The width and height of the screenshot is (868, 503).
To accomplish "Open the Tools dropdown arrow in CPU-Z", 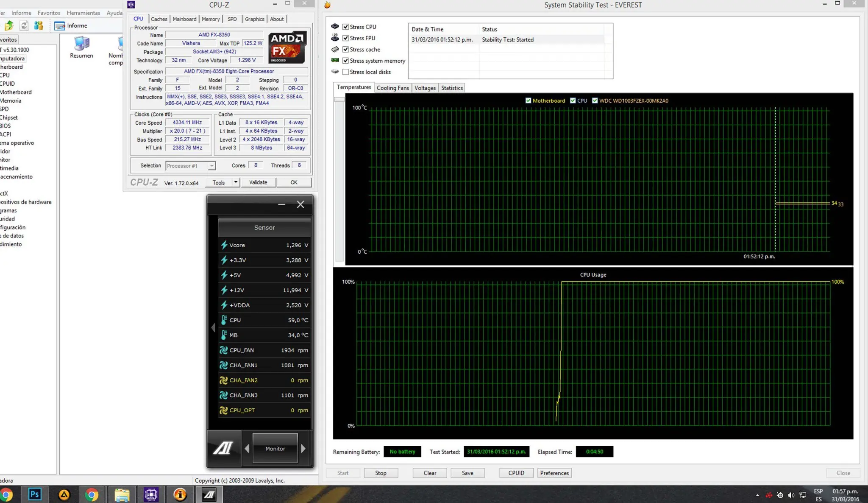I will [236, 182].
